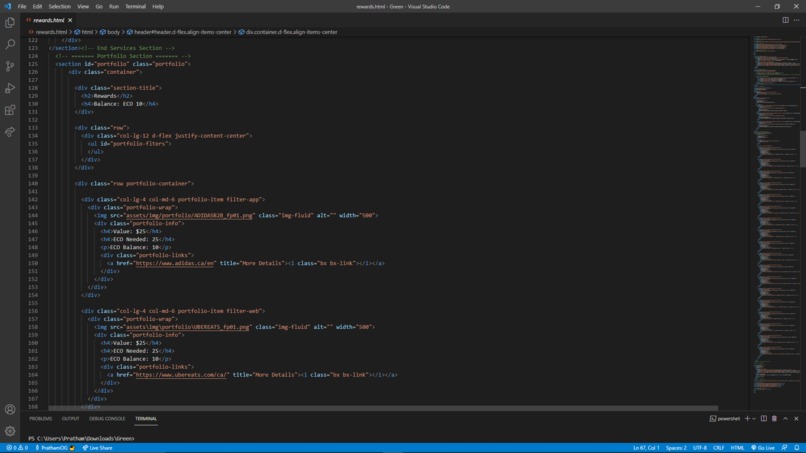Click the VS Code logo in title bar
This screenshot has height=453, width=806.
7,6
